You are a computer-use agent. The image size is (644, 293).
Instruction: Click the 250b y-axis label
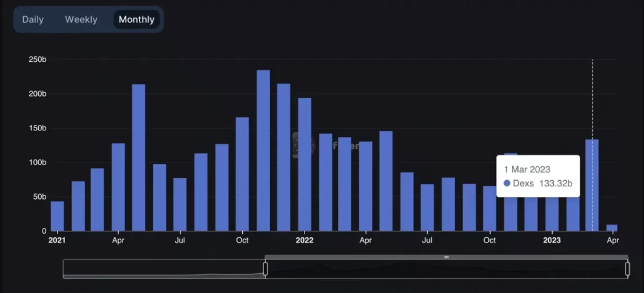[x=37, y=59]
